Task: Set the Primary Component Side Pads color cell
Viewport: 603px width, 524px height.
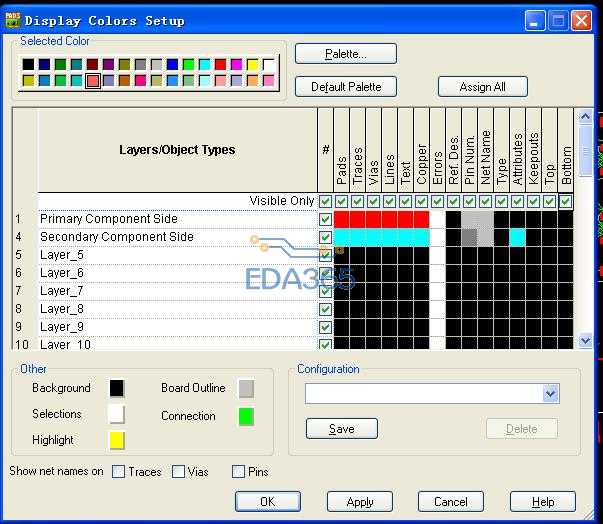Action: (342, 219)
